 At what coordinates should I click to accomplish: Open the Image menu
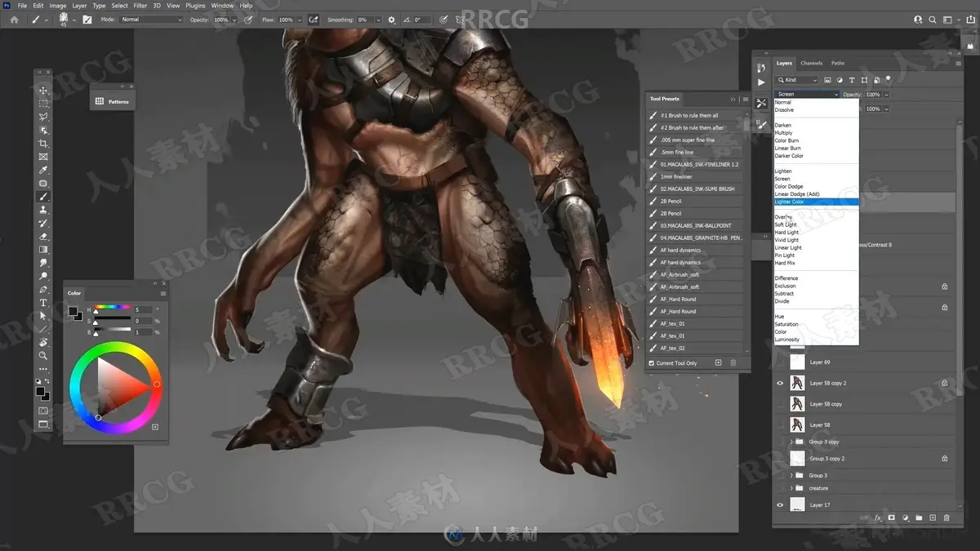58,6
